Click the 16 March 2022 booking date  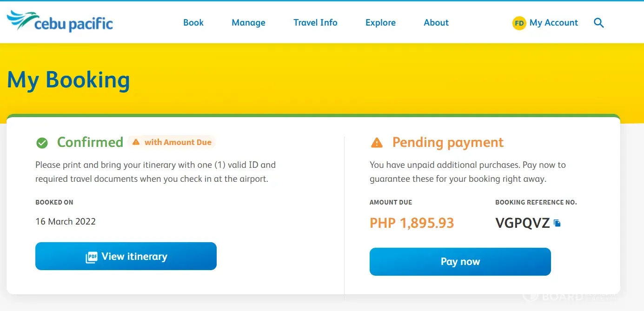[x=66, y=221]
